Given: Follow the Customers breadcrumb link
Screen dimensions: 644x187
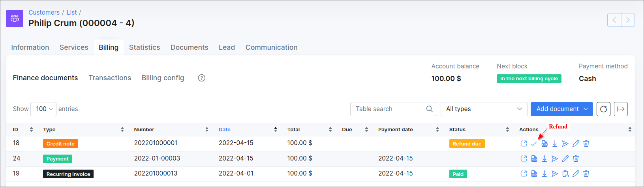Looking at the screenshot, I should (44, 13).
